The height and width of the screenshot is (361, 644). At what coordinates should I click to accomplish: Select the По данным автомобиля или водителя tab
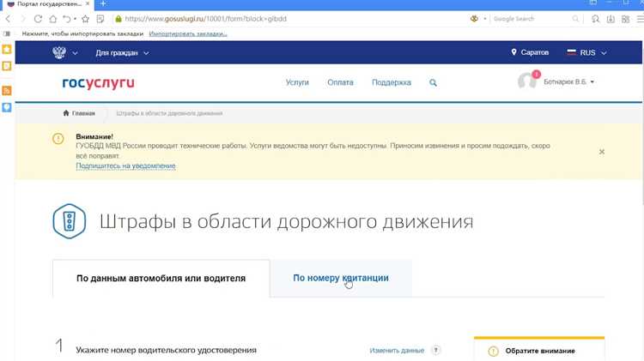[161, 278]
